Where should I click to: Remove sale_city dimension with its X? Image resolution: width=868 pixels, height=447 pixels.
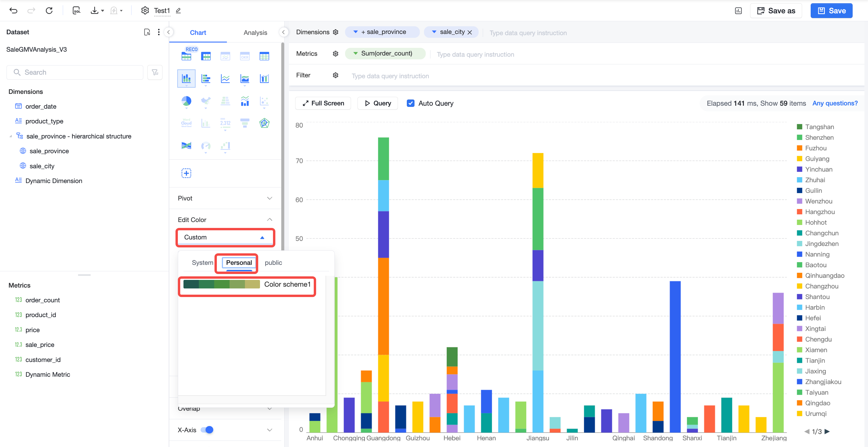click(470, 32)
